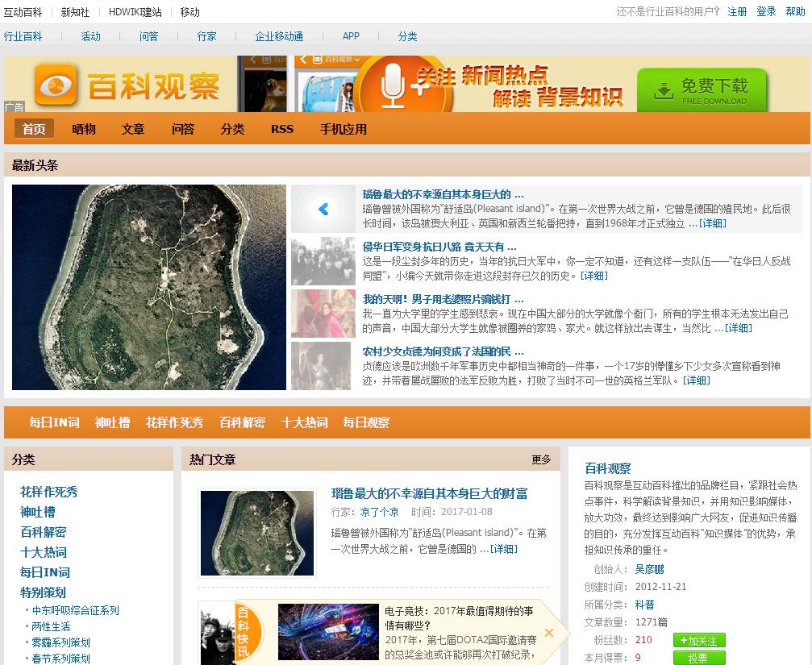Viewport: 812px width, 665px height.
Task: Select 每日观察 in the orange bar
Action: click(366, 422)
